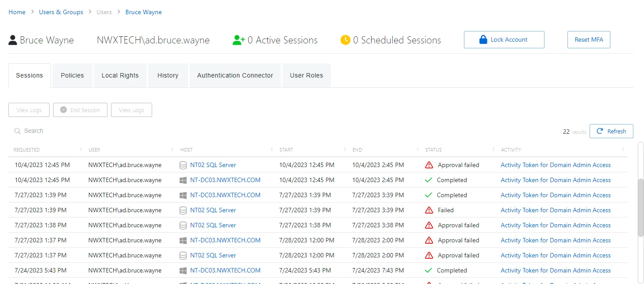Sort by the User column header

click(x=94, y=150)
